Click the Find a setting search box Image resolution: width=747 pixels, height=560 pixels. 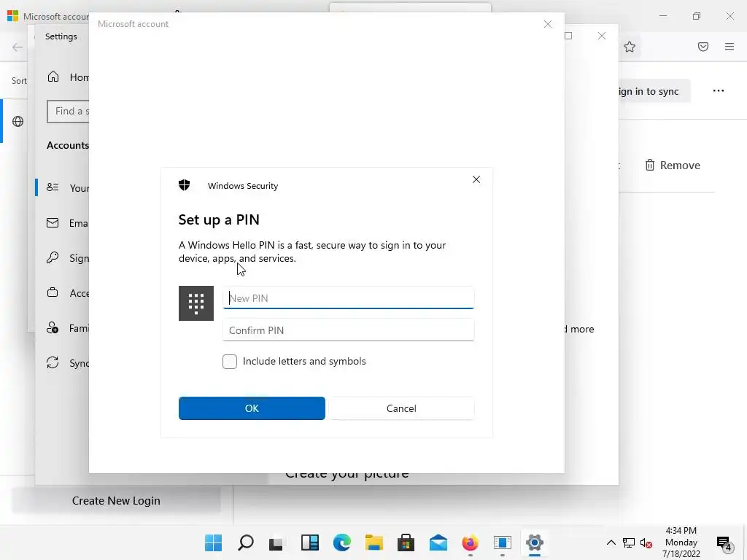[68, 111]
